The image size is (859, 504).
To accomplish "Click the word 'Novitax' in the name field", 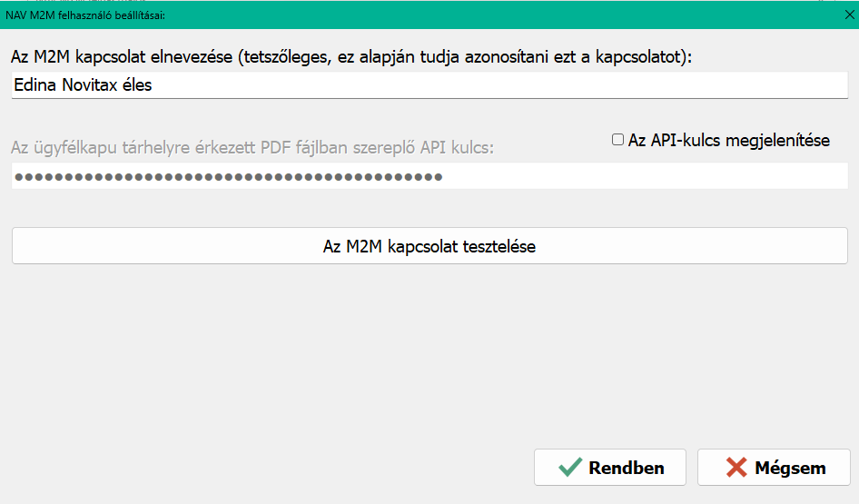I will click(90, 85).
